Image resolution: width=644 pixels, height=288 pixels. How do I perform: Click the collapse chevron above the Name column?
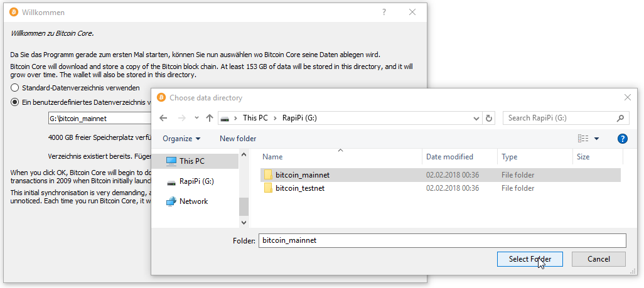point(340,151)
